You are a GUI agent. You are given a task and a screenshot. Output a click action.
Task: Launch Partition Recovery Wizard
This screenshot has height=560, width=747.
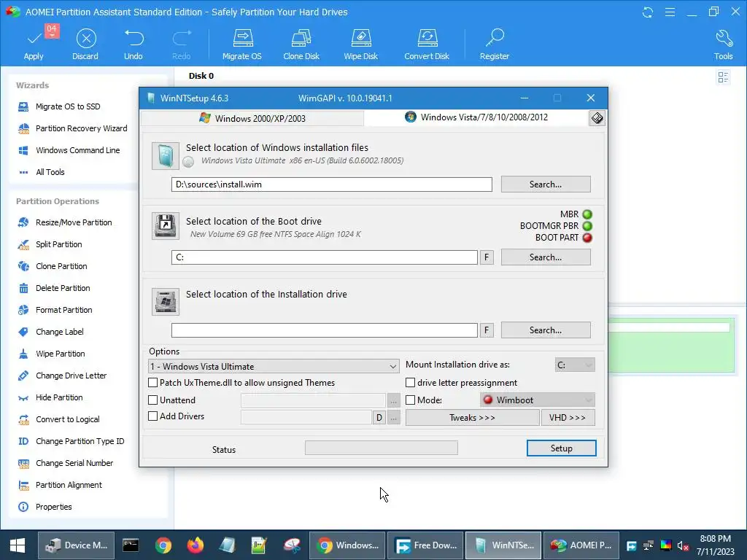[72, 128]
